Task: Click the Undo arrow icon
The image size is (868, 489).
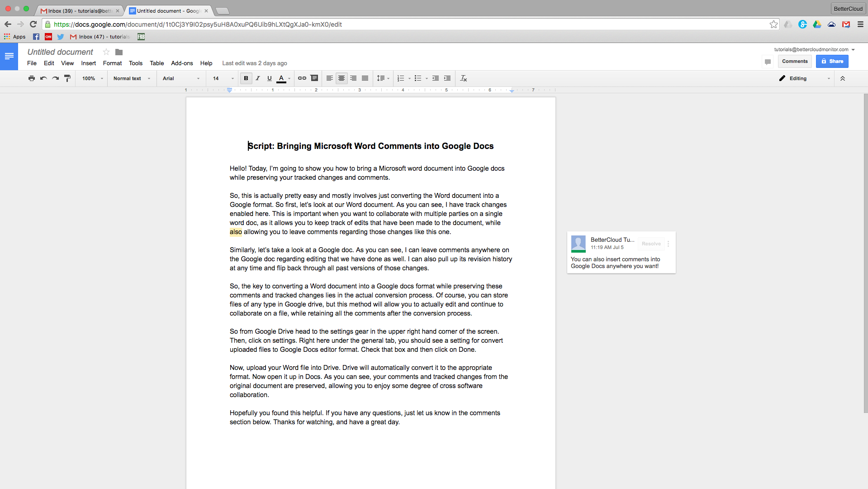Action: (x=43, y=78)
